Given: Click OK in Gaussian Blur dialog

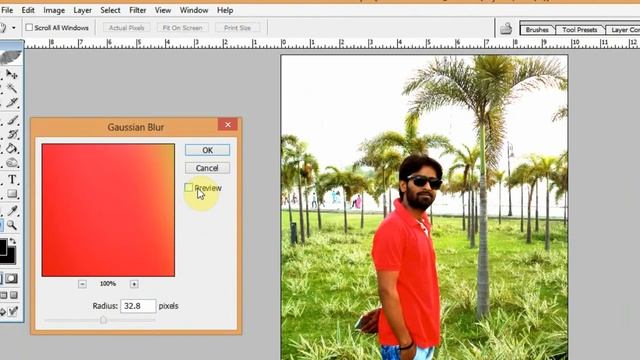Looking at the screenshot, I should point(207,150).
